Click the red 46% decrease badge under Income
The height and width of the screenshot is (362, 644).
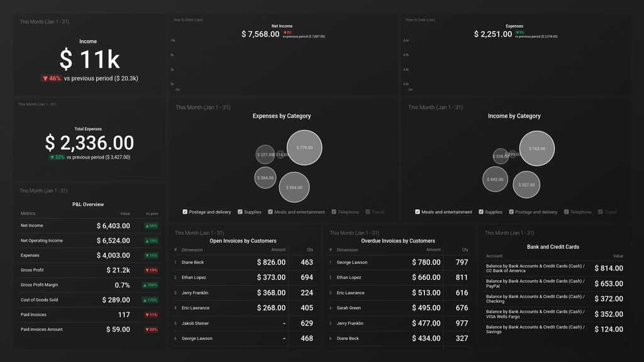coord(52,79)
